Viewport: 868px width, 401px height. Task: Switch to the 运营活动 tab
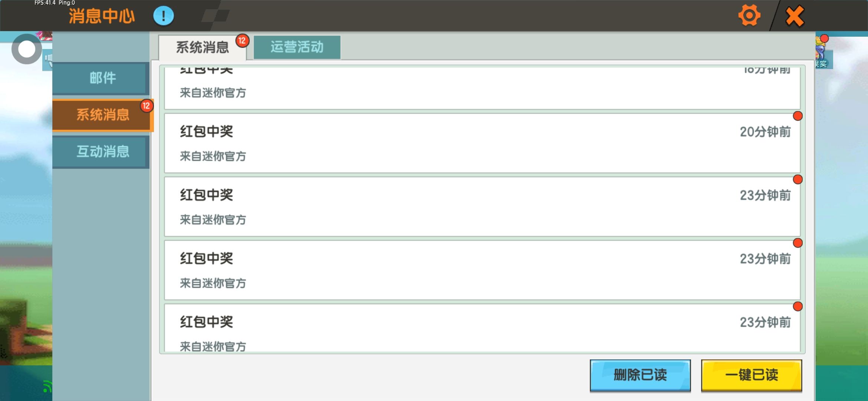297,47
